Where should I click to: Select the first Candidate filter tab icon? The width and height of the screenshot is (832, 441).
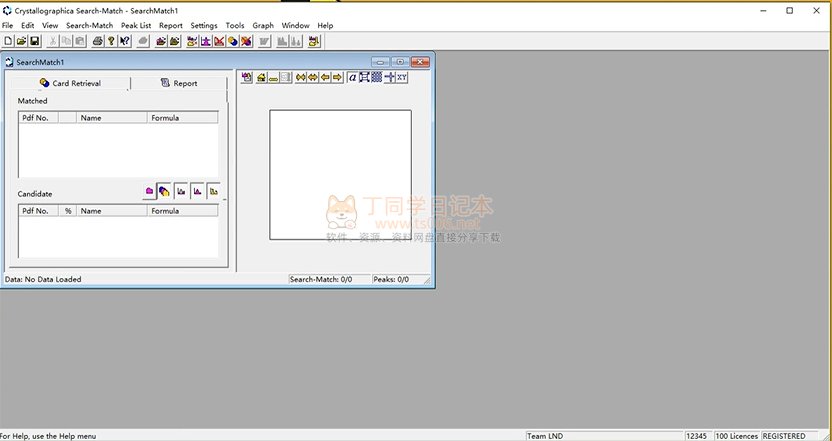[149, 190]
